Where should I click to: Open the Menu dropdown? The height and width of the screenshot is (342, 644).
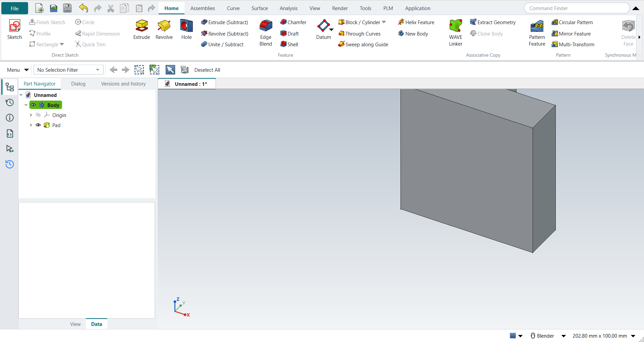tap(17, 70)
